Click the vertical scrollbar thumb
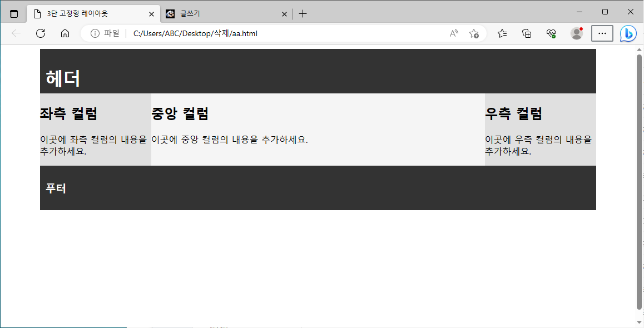Screen dimensions: 644x328 pos(639,182)
